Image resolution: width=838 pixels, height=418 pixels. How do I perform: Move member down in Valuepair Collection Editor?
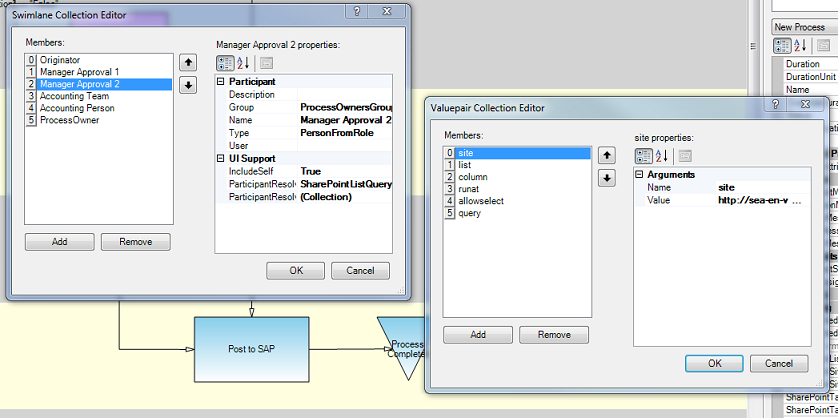coord(606,177)
